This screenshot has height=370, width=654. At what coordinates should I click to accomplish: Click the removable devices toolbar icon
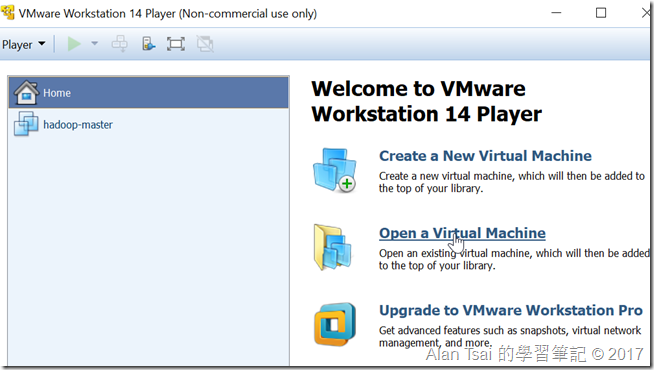tap(148, 44)
